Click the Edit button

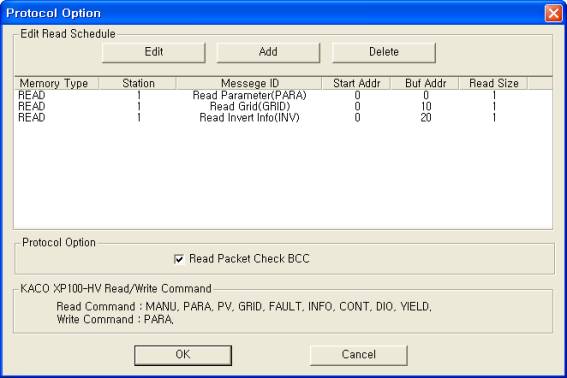[x=154, y=52]
